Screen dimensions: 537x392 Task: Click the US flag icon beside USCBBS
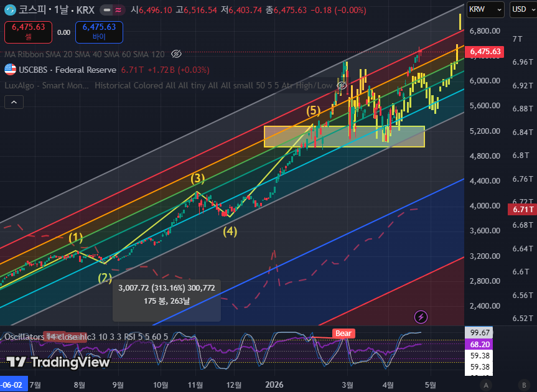tap(11, 70)
